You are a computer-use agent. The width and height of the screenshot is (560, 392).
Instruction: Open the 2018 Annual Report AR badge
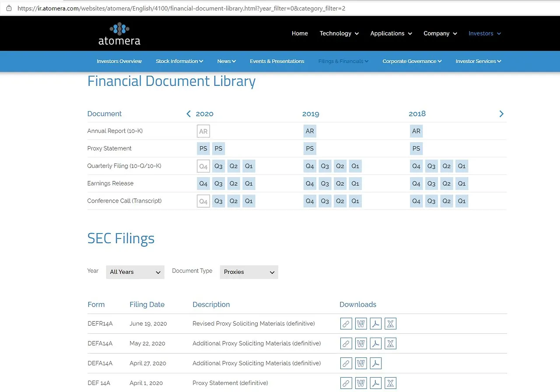click(x=416, y=131)
